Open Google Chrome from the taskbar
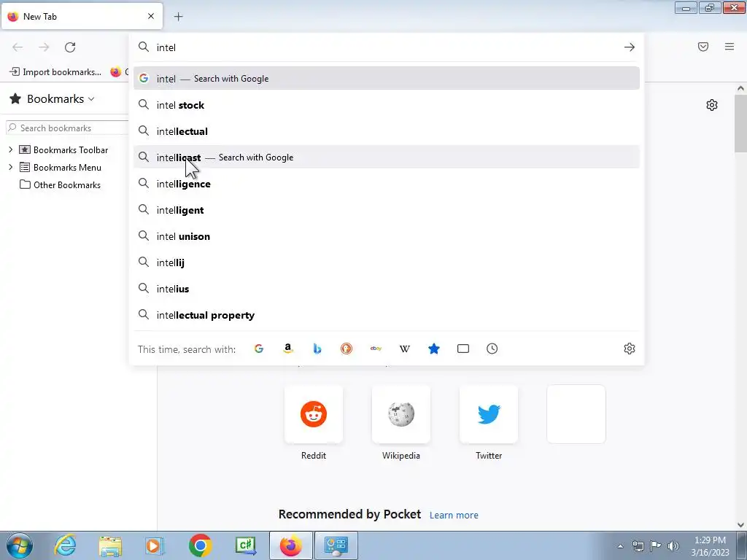Image resolution: width=747 pixels, height=560 pixels. click(200, 545)
